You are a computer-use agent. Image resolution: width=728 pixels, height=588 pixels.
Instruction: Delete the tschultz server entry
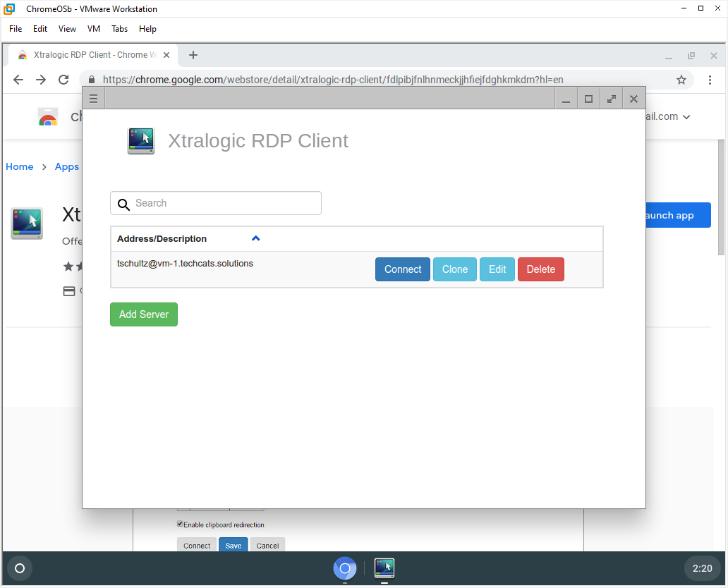point(541,269)
